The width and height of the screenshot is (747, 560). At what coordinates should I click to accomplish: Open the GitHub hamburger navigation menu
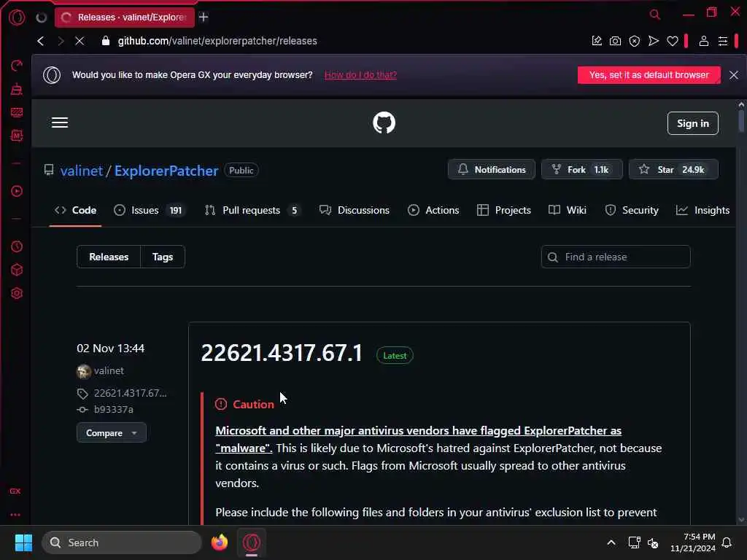pos(60,122)
